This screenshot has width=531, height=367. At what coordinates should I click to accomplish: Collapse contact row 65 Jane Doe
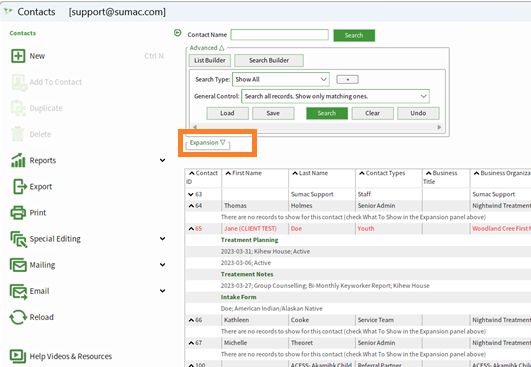pyautogui.click(x=191, y=229)
